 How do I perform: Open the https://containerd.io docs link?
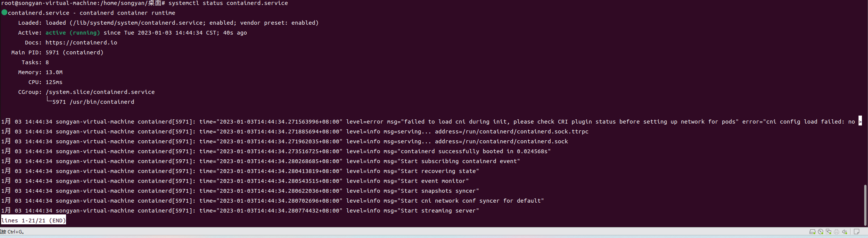pos(81,43)
